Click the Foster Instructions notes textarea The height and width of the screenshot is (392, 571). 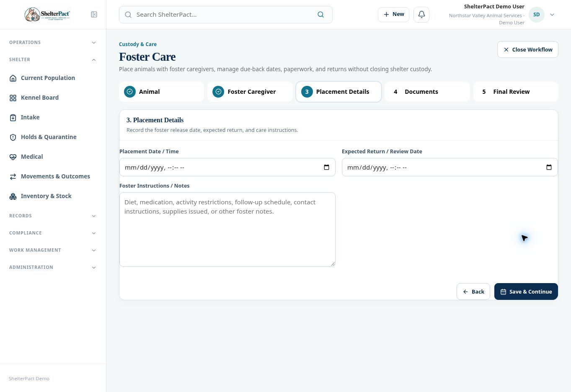pos(227,230)
